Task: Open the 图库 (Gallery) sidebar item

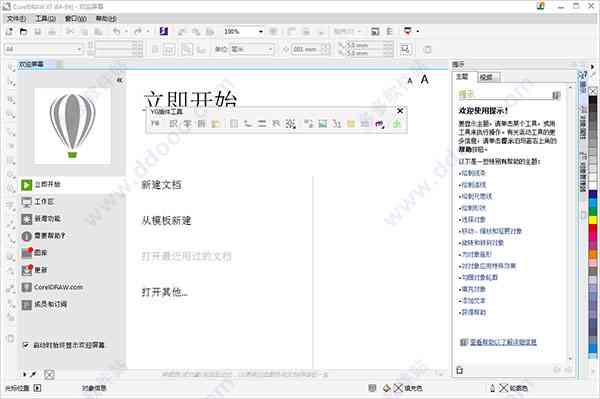Action: (x=72, y=253)
